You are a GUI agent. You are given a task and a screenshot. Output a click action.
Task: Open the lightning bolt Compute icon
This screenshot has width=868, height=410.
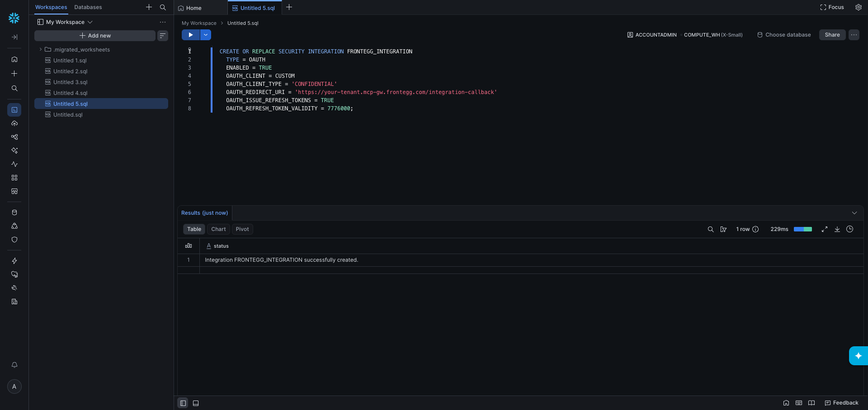pos(14,261)
